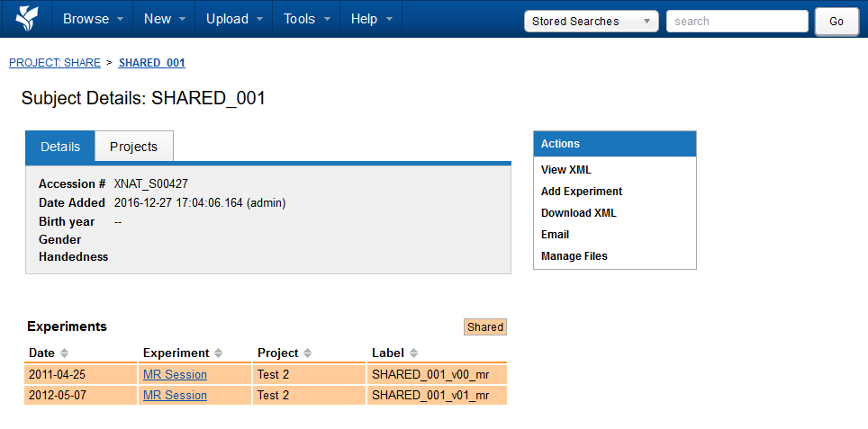The width and height of the screenshot is (868, 429).
Task: Click View XML in Actions
Action: pos(566,170)
